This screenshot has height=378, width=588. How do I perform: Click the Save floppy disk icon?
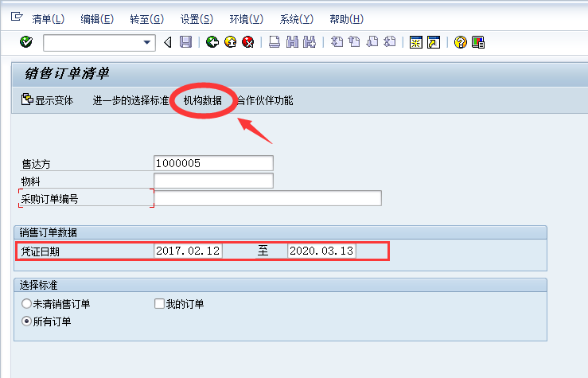pos(185,42)
